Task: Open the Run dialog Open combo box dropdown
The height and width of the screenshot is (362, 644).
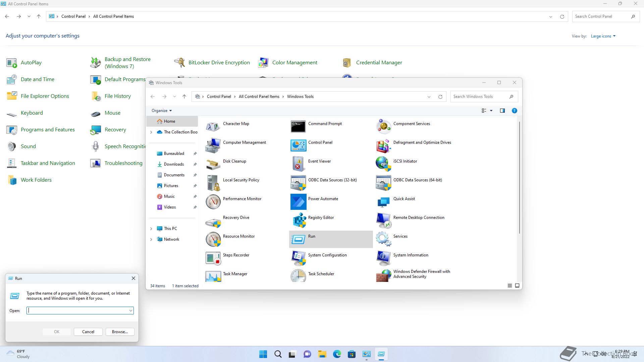Action: [130, 311]
